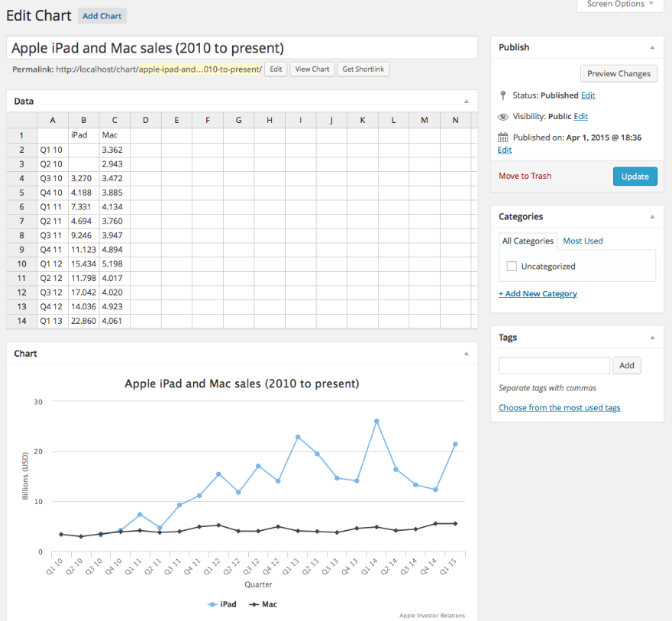Collapse the Chart panel arrow

click(x=466, y=354)
